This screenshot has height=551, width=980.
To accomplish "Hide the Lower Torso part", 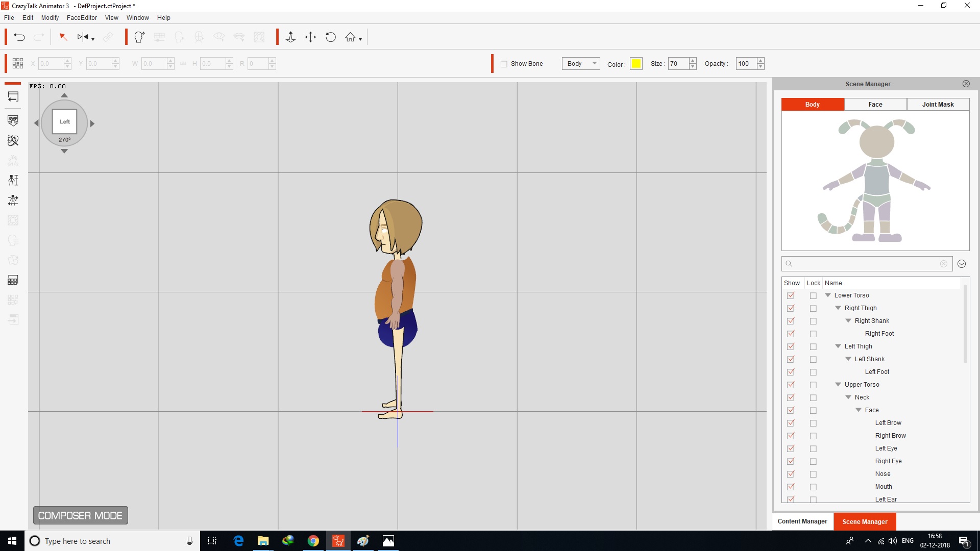I will 791,295.
